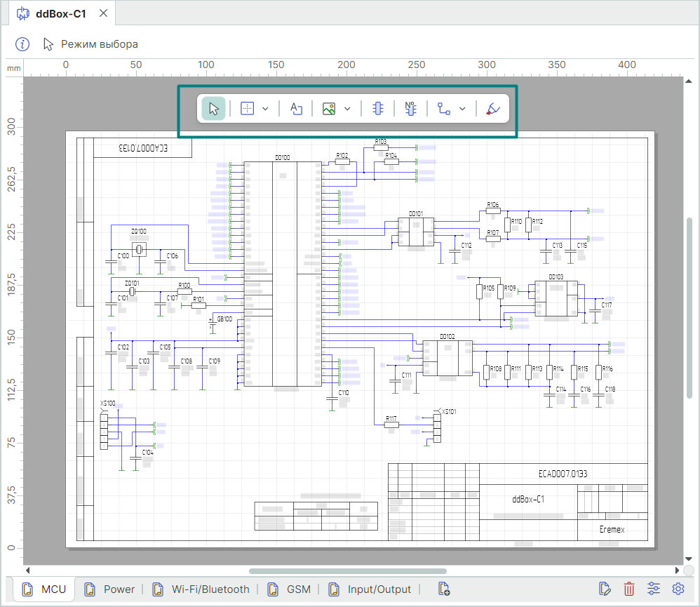Select the place component tool

tap(378, 109)
